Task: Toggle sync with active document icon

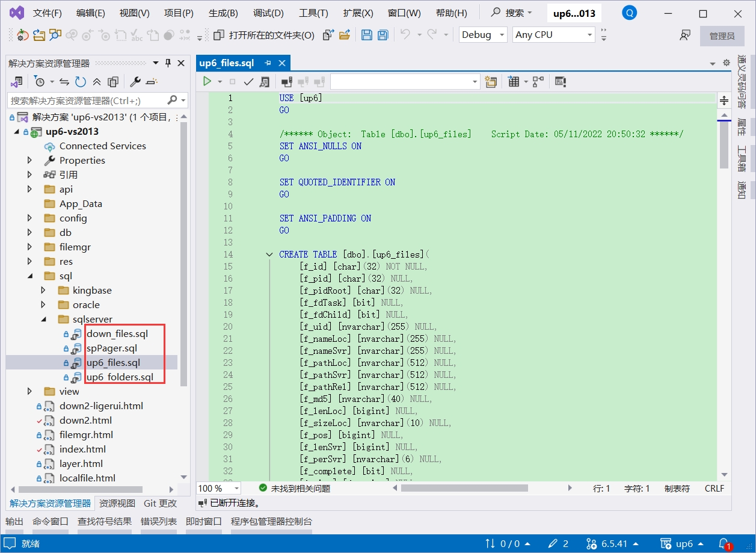Action: coord(64,81)
